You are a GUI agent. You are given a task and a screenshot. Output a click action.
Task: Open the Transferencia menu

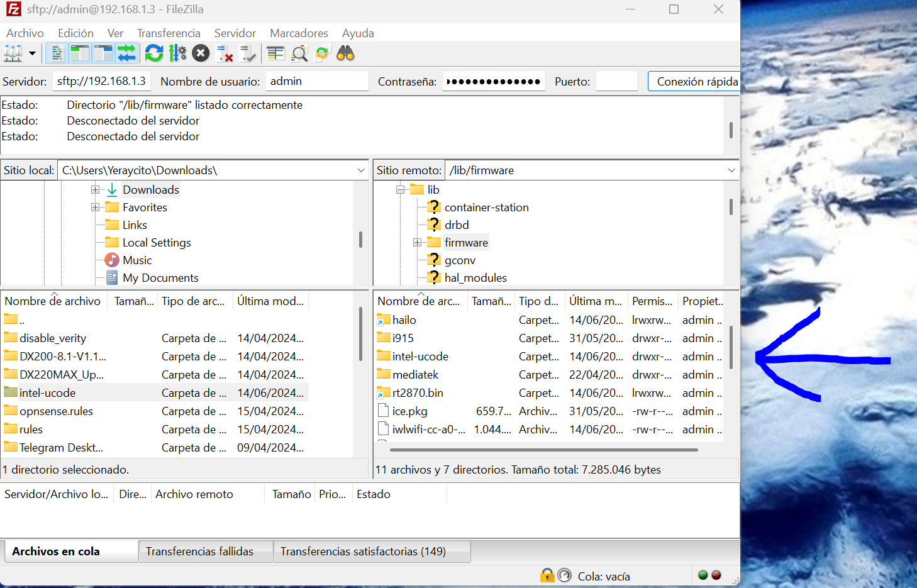point(169,33)
